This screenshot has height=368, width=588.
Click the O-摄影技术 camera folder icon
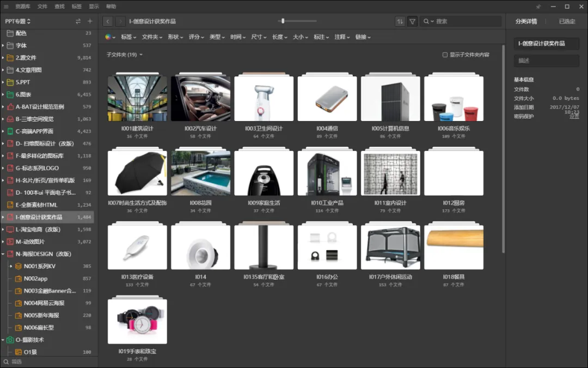click(10, 340)
